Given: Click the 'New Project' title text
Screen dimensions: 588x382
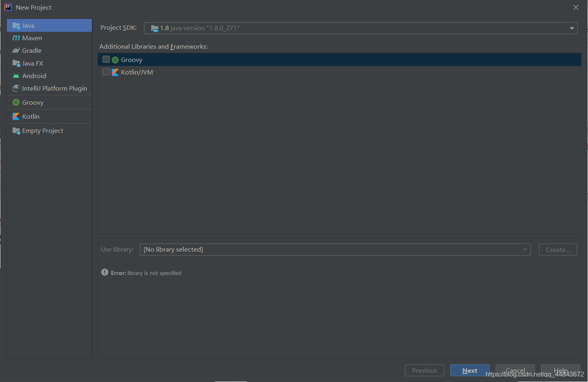Looking at the screenshot, I should click(x=33, y=7).
